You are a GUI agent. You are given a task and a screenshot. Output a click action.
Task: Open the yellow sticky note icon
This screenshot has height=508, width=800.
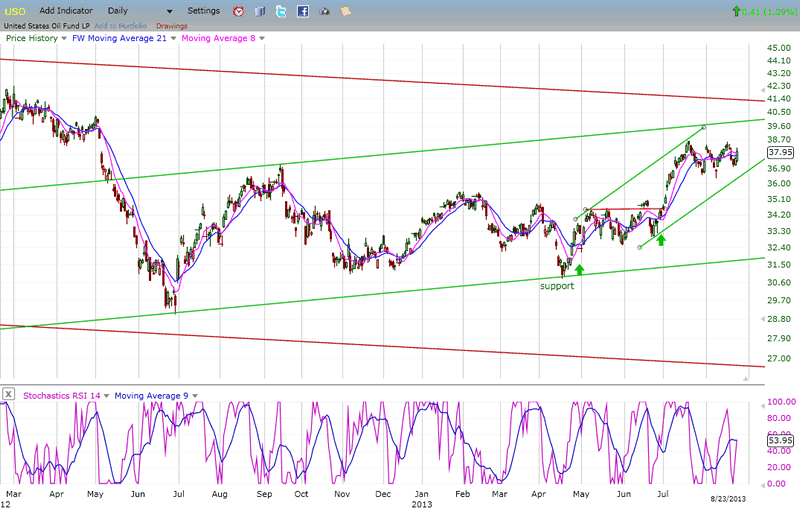point(345,11)
